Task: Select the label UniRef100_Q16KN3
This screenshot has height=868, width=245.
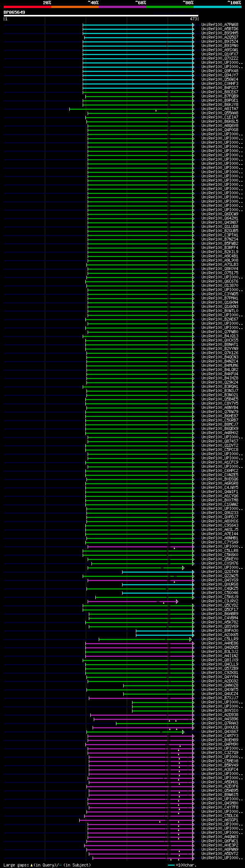Action: click(220, 307)
